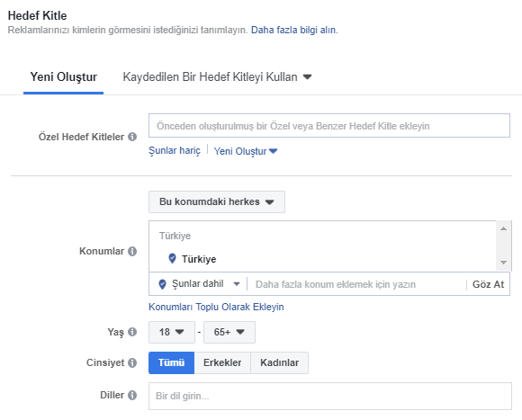Select the Tümü gender option

click(x=171, y=362)
